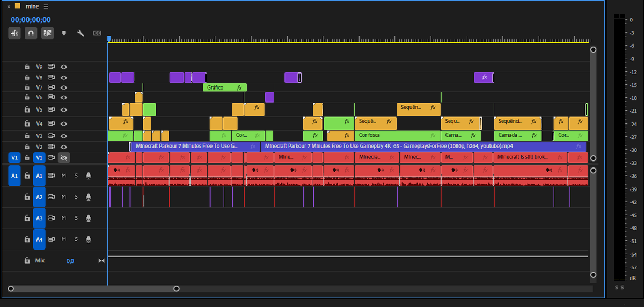The height and width of the screenshot is (307, 644).
Task: Select the Minecraft Parkour 4K clip on V2
Action: point(423,146)
